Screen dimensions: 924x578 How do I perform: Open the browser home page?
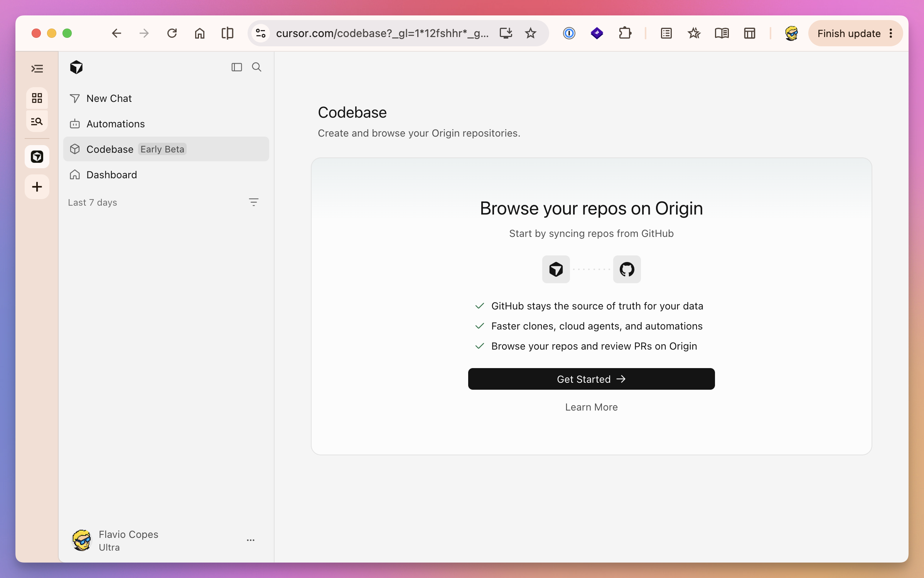199,34
